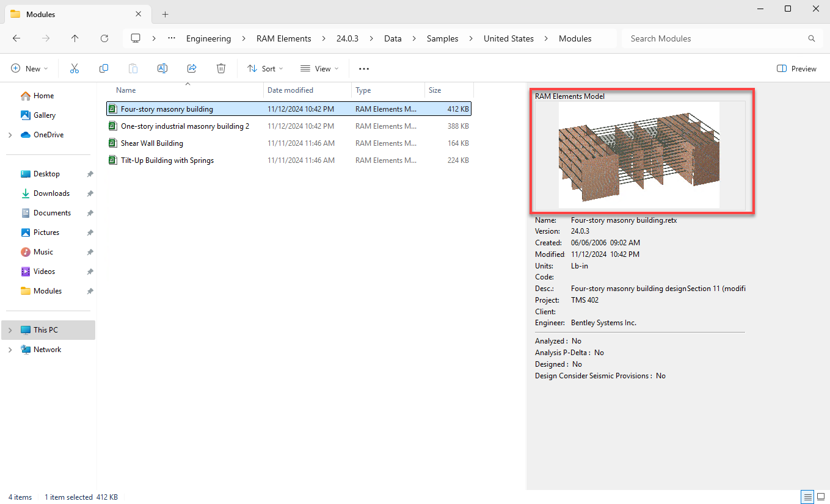This screenshot has height=504, width=830.
Task: Open the Sort options dropdown
Action: coord(264,68)
